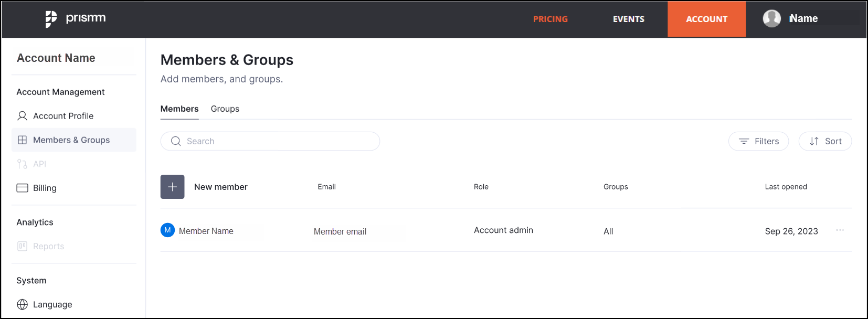Click the magnifier icon in search box

(176, 141)
